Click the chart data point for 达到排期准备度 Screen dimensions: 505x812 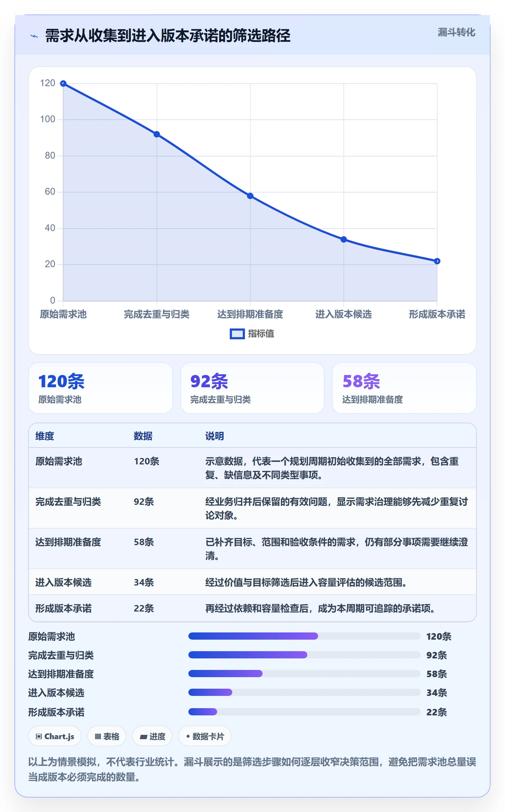[250, 196]
